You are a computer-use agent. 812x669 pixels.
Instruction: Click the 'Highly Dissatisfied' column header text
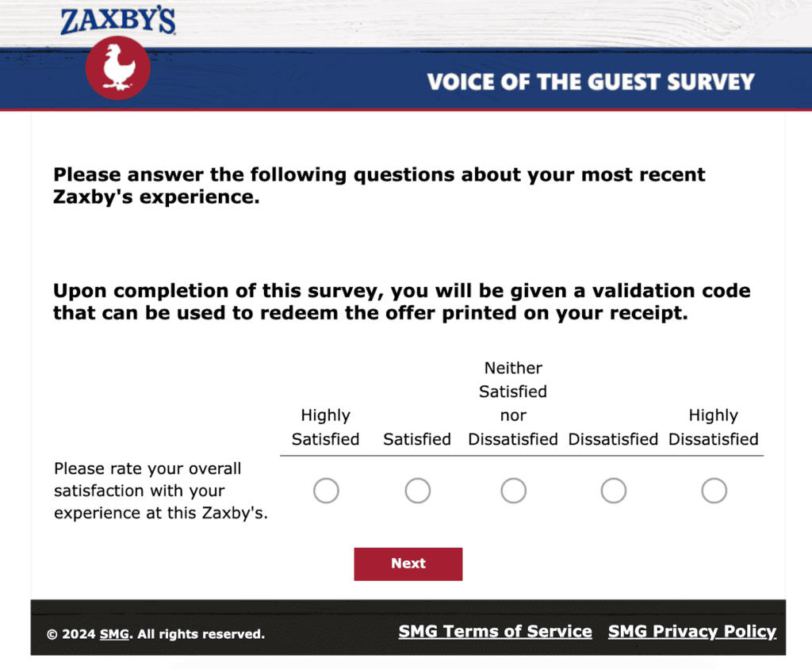click(x=714, y=427)
